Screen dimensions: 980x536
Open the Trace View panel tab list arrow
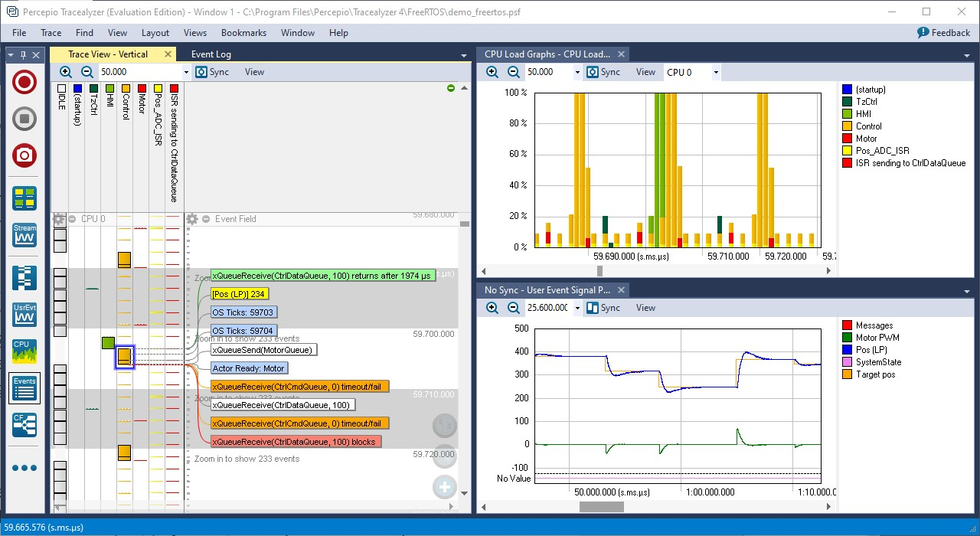point(463,55)
